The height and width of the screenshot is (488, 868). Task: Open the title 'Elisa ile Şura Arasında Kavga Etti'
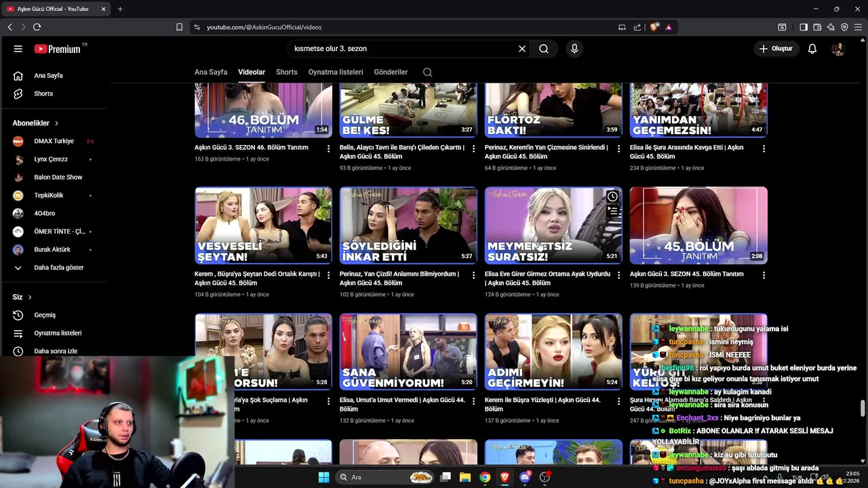[686, 152]
